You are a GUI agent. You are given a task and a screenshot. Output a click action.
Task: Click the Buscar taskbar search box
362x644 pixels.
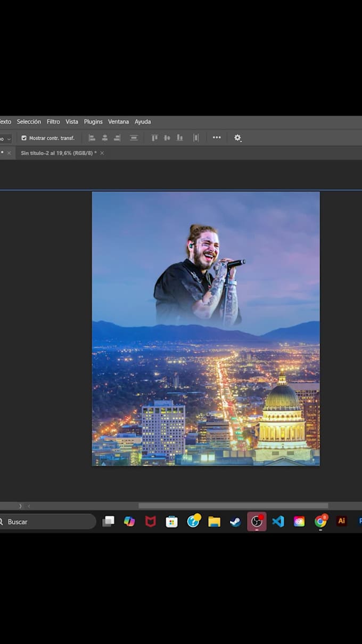(47, 521)
